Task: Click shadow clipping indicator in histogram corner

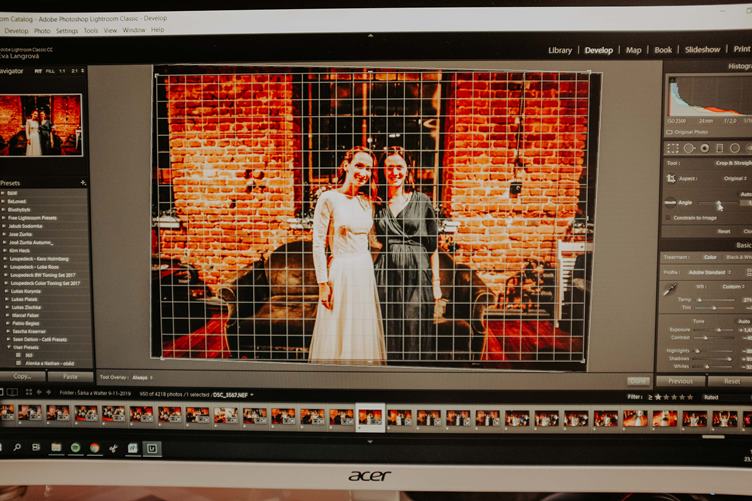Action: (672, 80)
